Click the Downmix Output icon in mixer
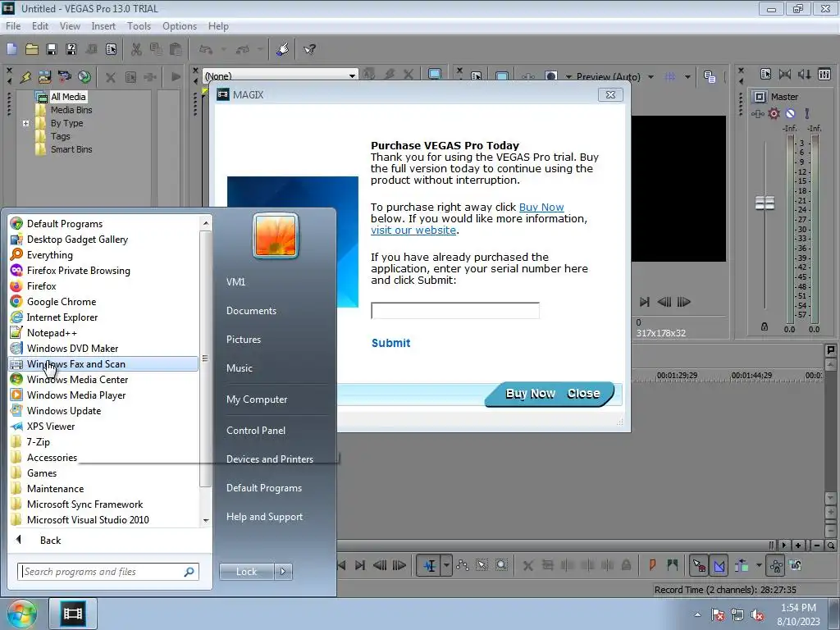 tap(785, 74)
